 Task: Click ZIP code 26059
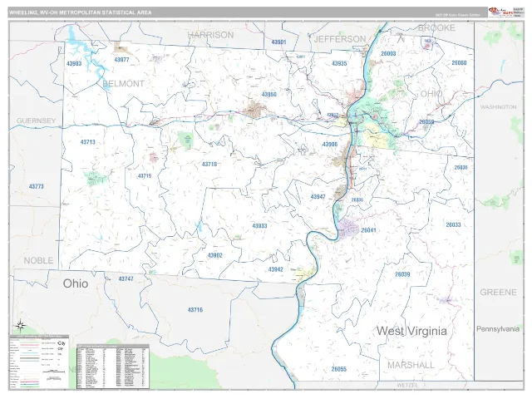pyautogui.click(x=426, y=122)
